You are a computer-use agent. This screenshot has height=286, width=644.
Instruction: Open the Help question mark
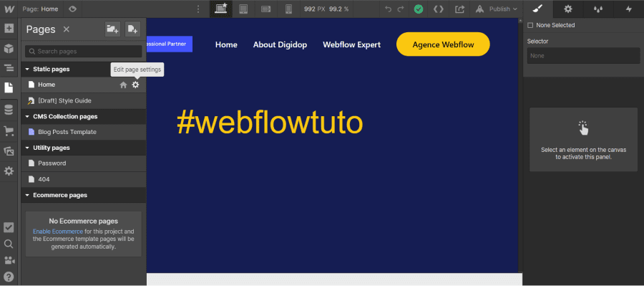9,277
